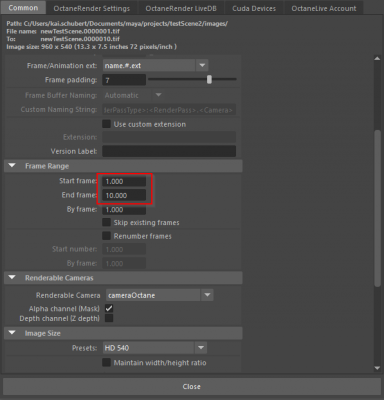Open the Renderable Camera dropdown

tap(159, 295)
